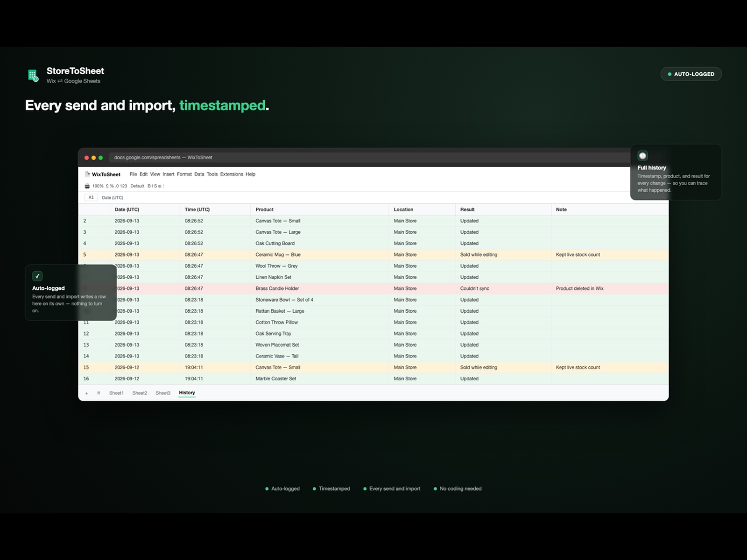Image resolution: width=747 pixels, height=560 pixels.
Task: Click the Ceramic Mug — Blue cell
Action: (320, 255)
